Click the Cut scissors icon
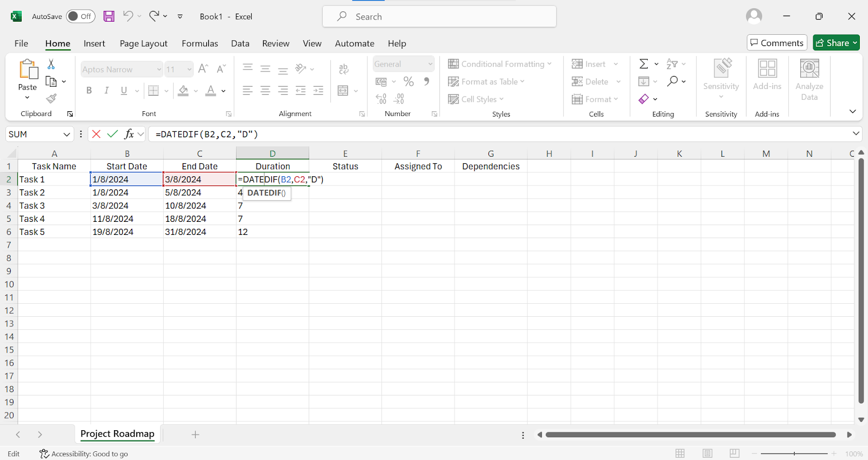This screenshot has height=460, width=868. [x=51, y=64]
